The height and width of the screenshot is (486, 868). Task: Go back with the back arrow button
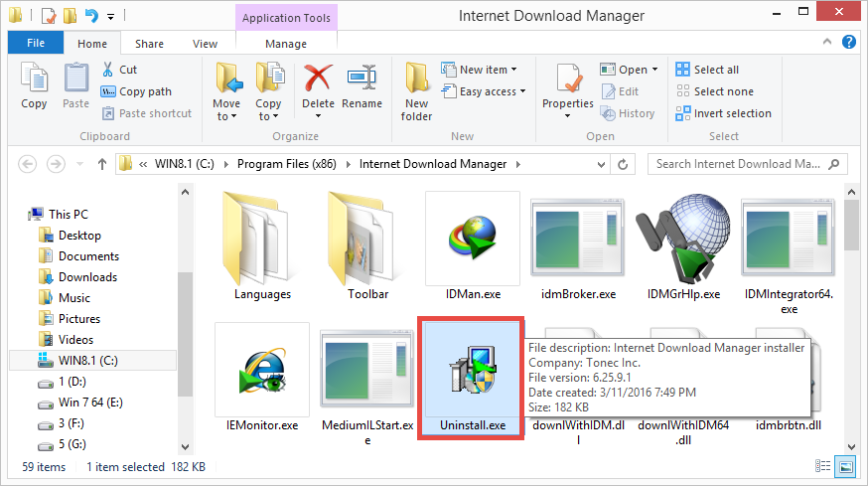click(28, 164)
